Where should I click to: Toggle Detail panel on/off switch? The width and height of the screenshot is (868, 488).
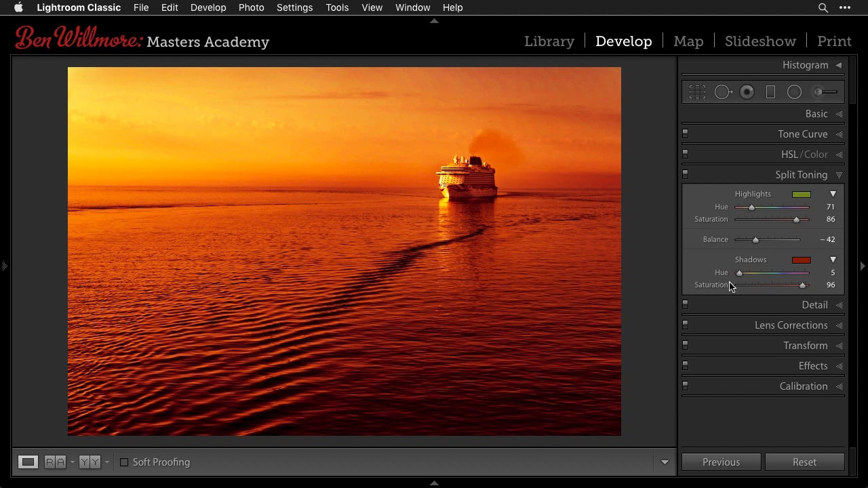click(x=685, y=304)
